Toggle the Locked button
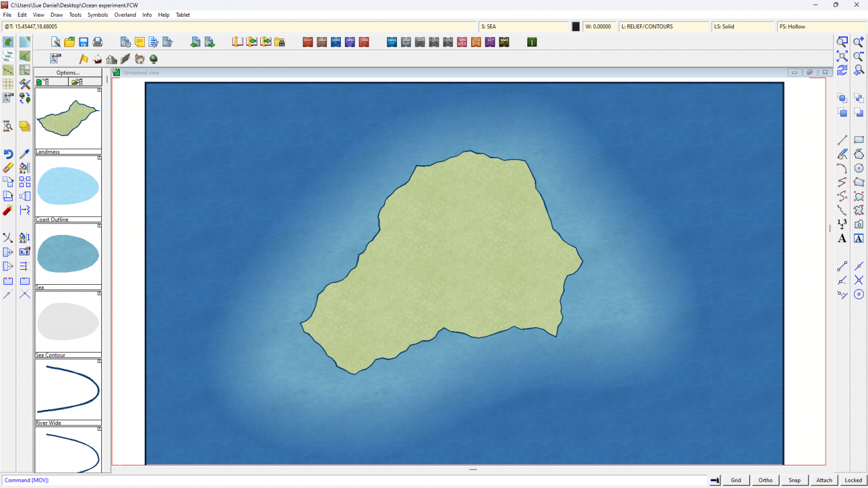Viewport: 868px width, 488px height. (853, 480)
